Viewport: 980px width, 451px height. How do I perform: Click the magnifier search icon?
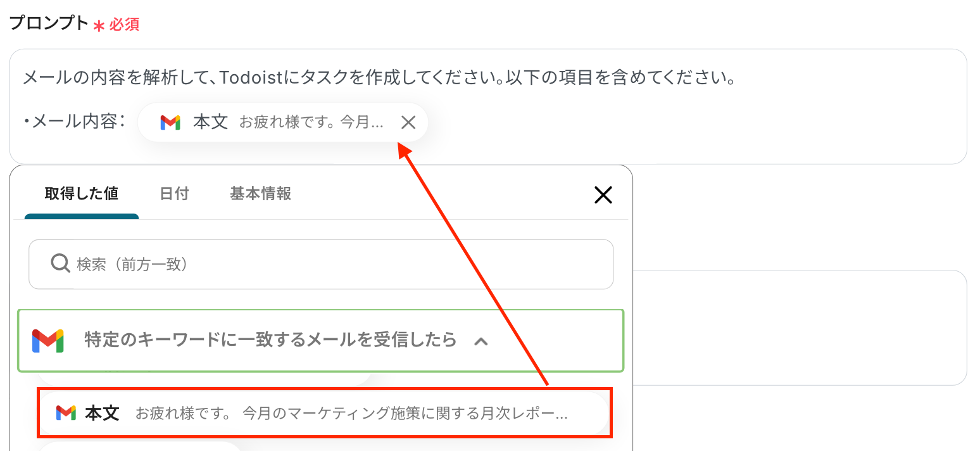(x=60, y=264)
